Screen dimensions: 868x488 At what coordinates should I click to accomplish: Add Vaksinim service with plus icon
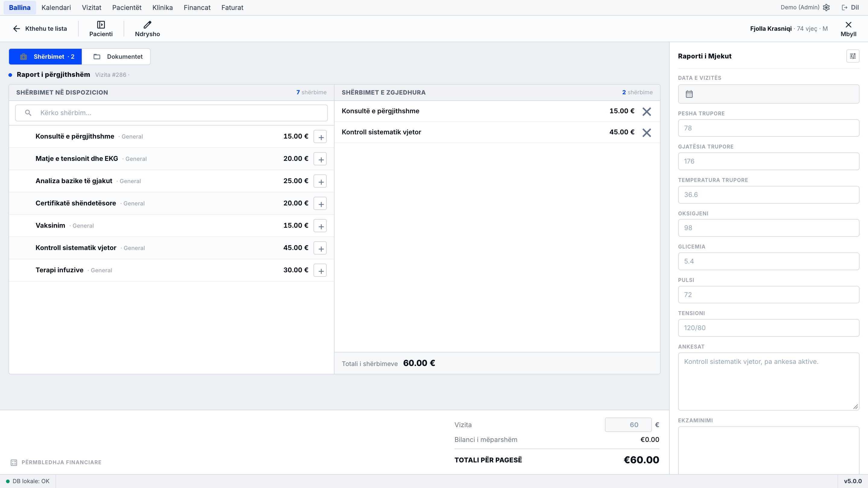tap(320, 226)
